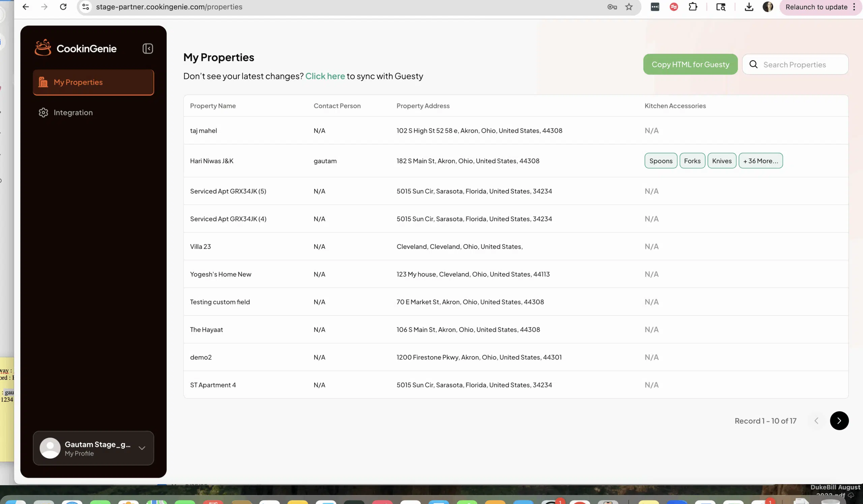Open the browser extensions puzzle icon

[693, 7]
